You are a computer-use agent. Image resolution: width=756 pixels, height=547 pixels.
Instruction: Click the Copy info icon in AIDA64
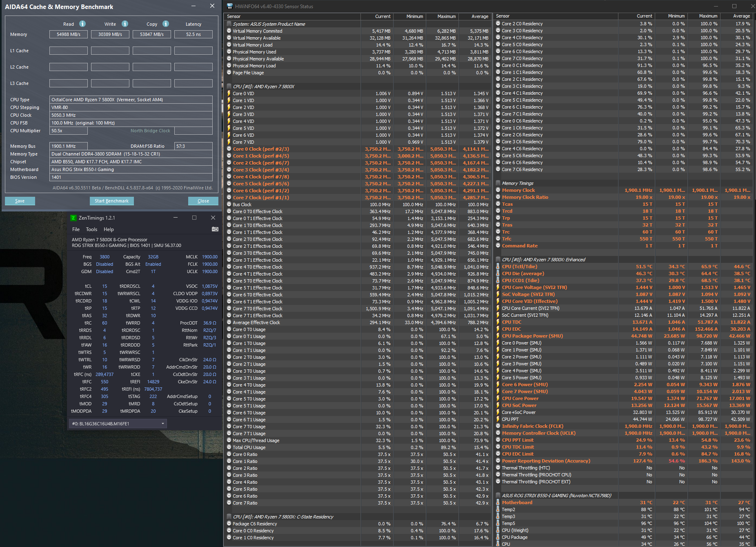[166, 24]
